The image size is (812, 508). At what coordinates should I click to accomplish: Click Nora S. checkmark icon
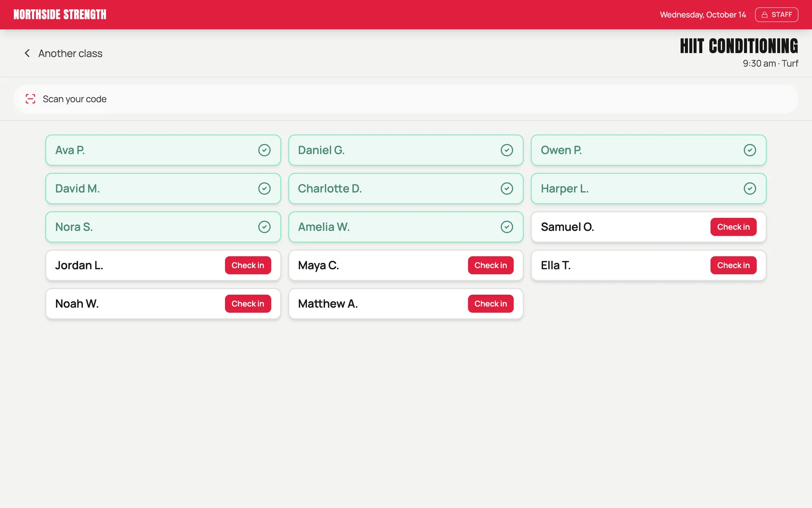coord(264,227)
